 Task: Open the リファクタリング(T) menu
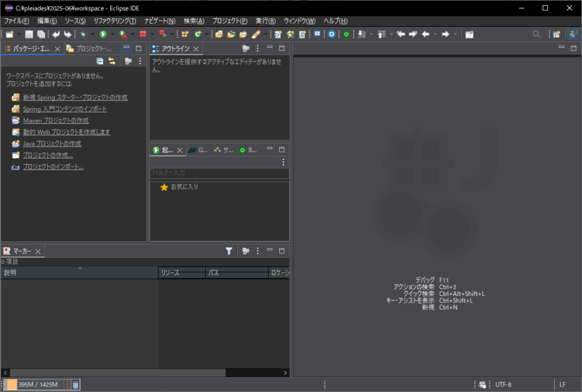coord(115,20)
